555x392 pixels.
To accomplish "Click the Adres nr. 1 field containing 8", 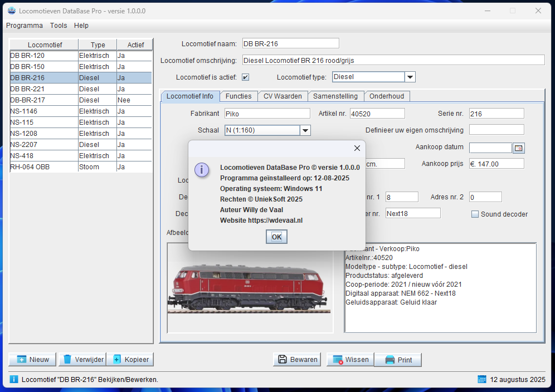I will pos(402,197).
